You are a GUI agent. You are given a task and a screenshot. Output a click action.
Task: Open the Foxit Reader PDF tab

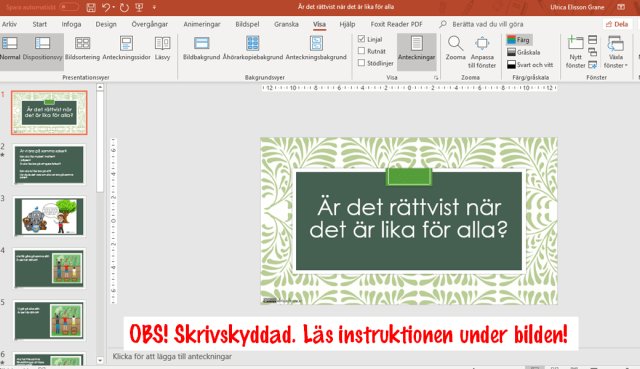click(x=396, y=24)
